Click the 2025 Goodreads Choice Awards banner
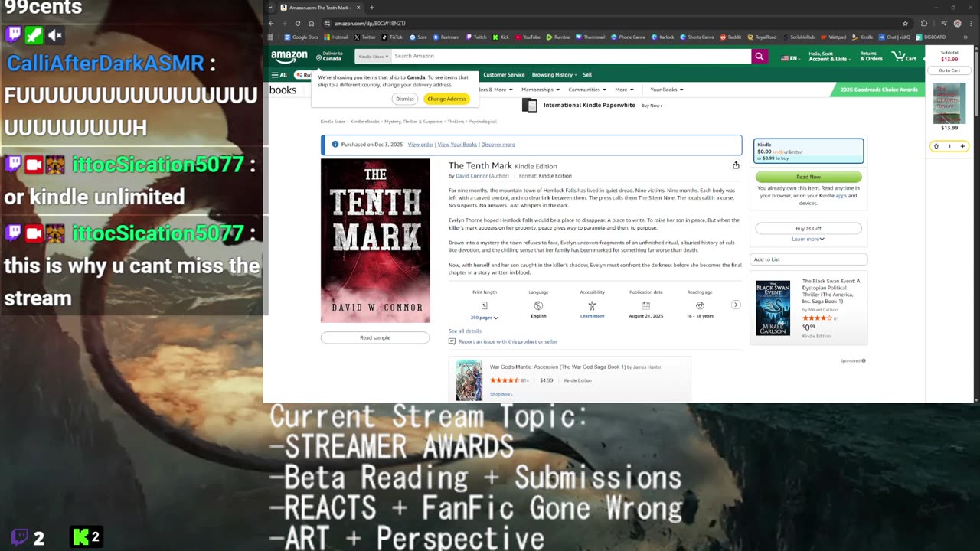 point(877,90)
